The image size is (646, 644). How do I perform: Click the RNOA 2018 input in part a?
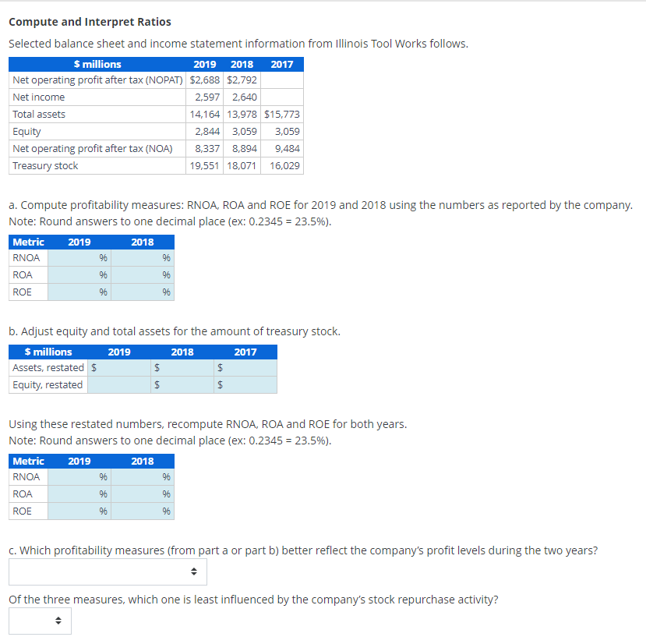(144, 257)
